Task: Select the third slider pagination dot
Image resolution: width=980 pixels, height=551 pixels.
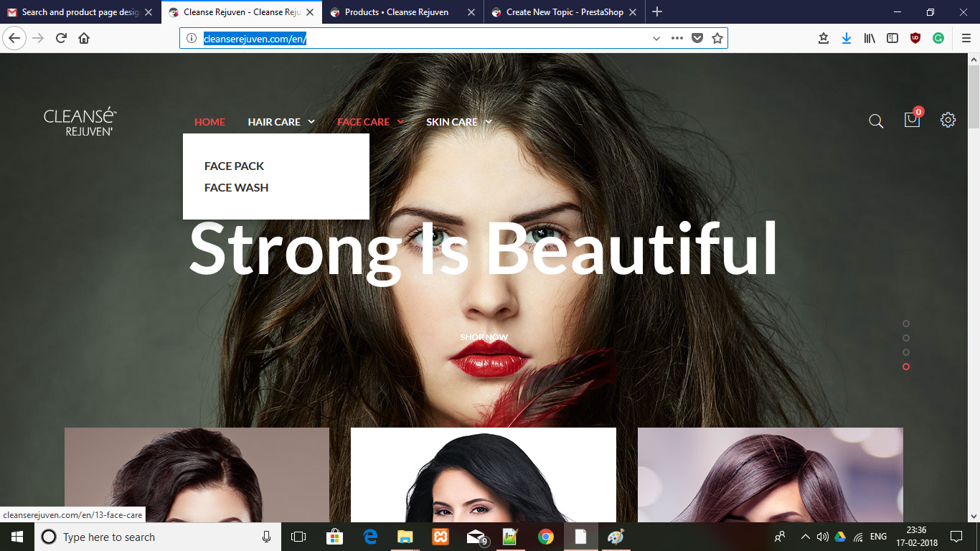Action: [906, 352]
